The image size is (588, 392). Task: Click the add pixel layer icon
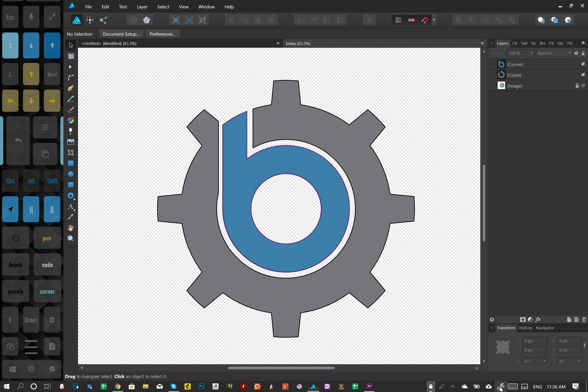pos(576,320)
